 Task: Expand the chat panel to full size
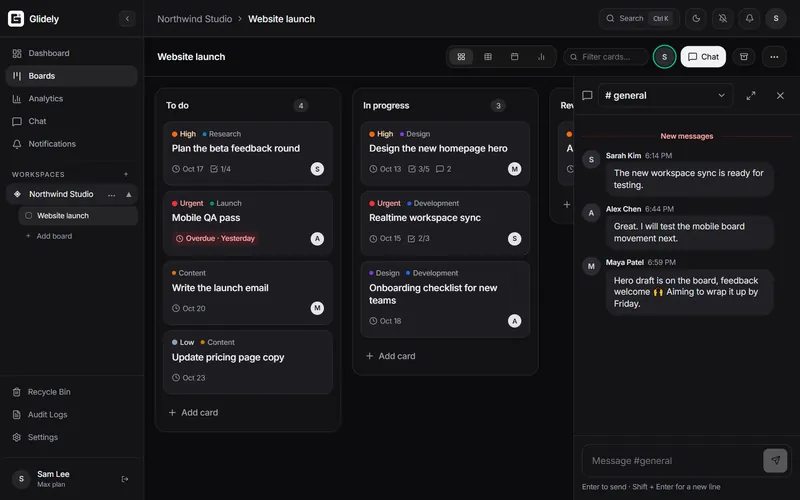coord(751,95)
